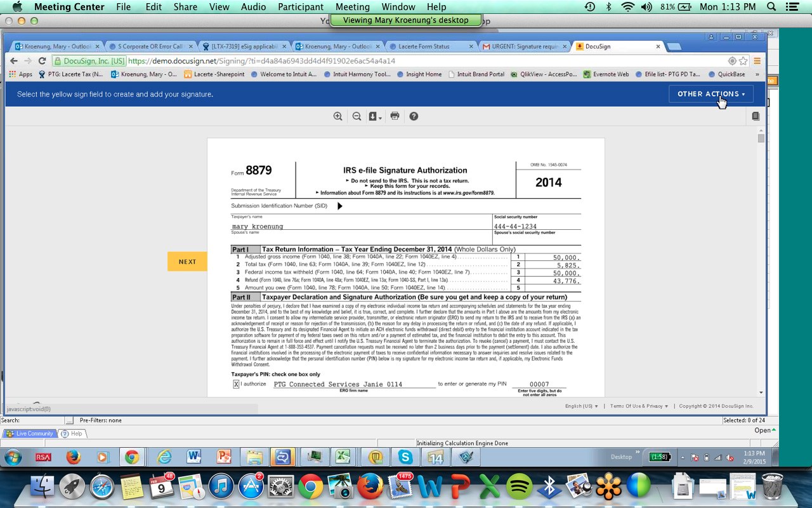Download the document using the download icon
The width and height of the screenshot is (812, 508).
[x=374, y=116]
